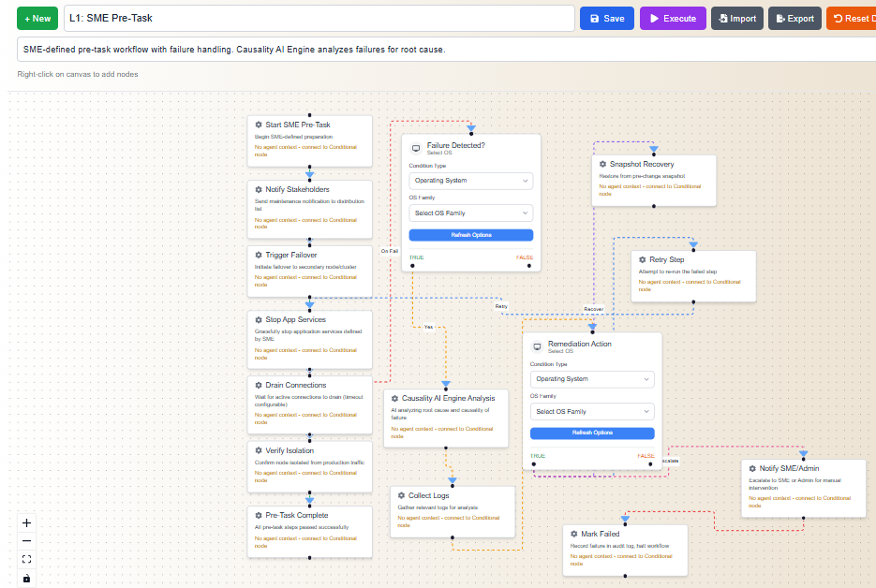Open Select OS Family dropdown in Failure Detected
The image size is (876, 588).
coord(470,213)
